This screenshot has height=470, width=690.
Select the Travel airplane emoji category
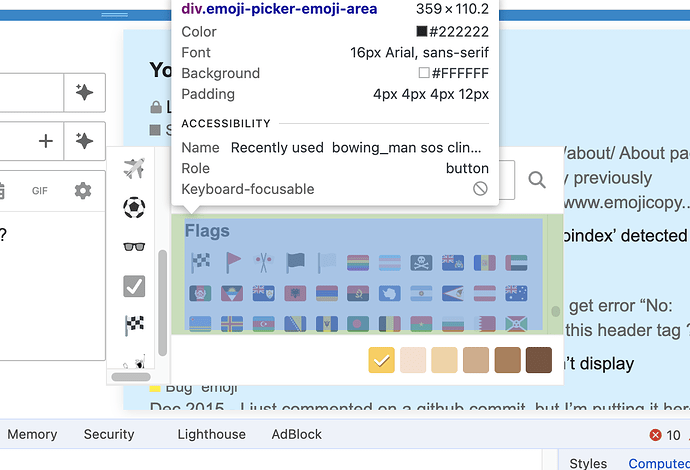(134, 169)
